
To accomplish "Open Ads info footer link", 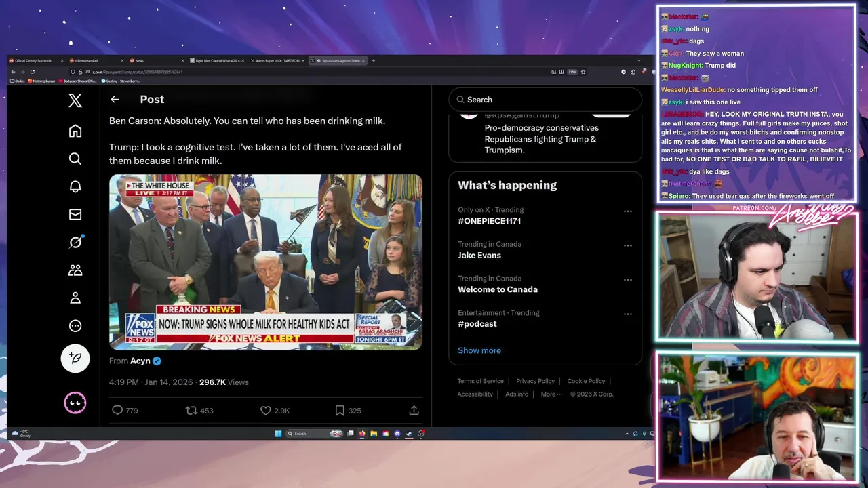I will pyautogui.click(x=517, y=394).
